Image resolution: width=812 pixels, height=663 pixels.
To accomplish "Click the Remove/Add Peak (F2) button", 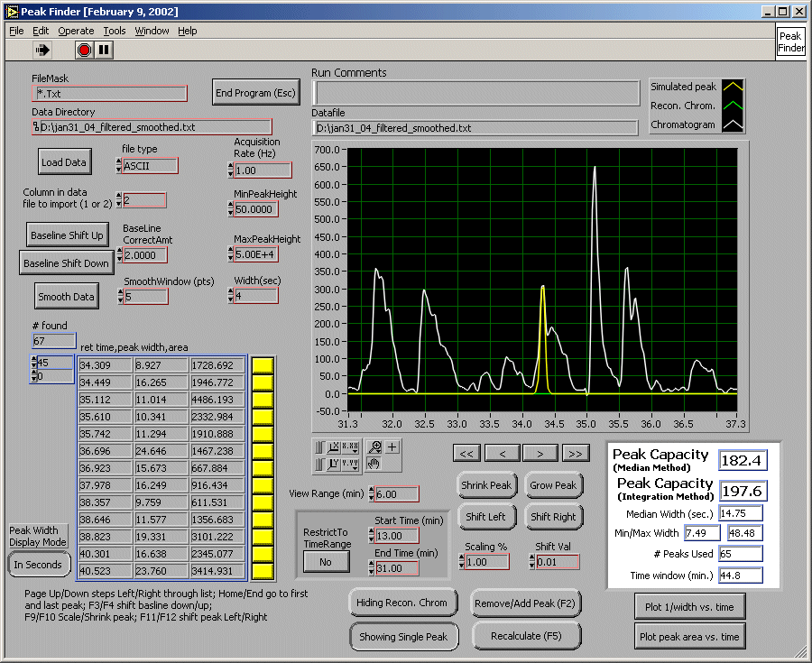I will click(x=525, y=603).
